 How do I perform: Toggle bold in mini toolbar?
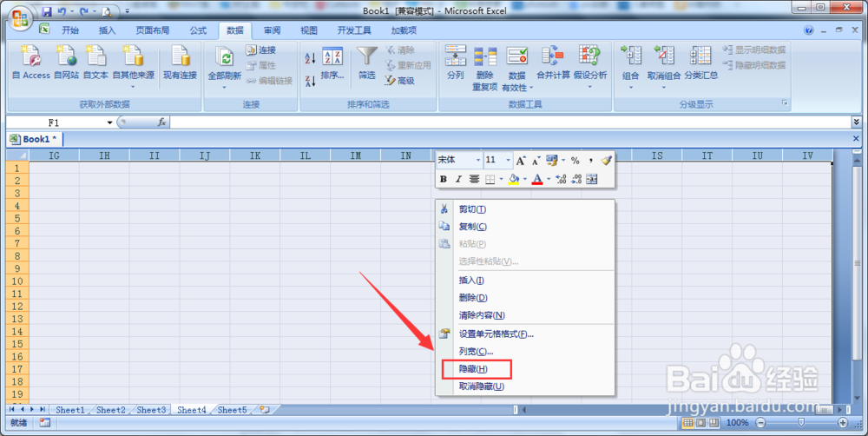[x=444, y=179]
